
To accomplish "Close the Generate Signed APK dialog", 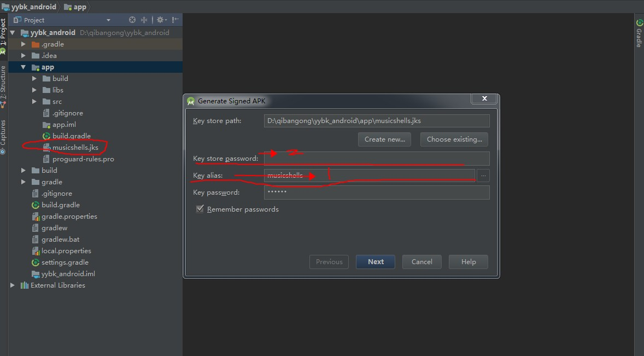I will coord(484,98).
